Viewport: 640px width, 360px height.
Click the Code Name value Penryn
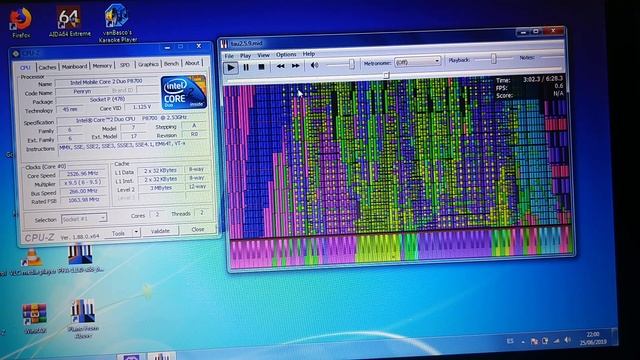pyautogui.click(x=82, y=91)
